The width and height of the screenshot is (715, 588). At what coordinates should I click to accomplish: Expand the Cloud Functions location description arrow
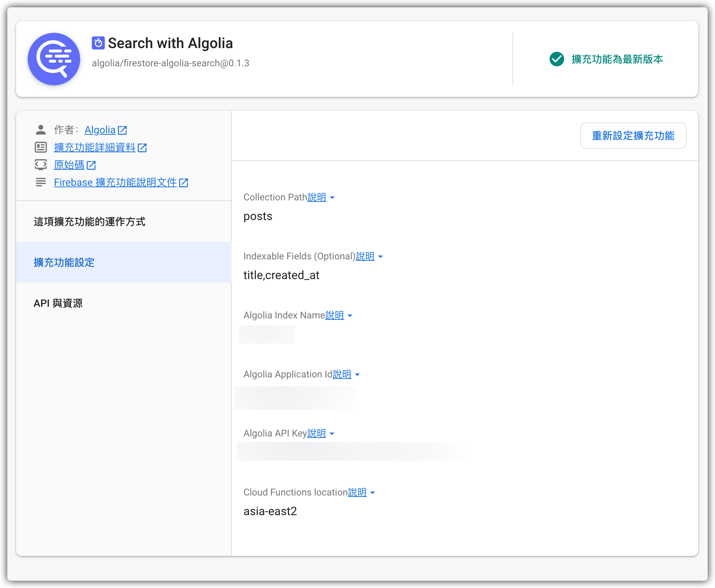(x=372, y=493)
